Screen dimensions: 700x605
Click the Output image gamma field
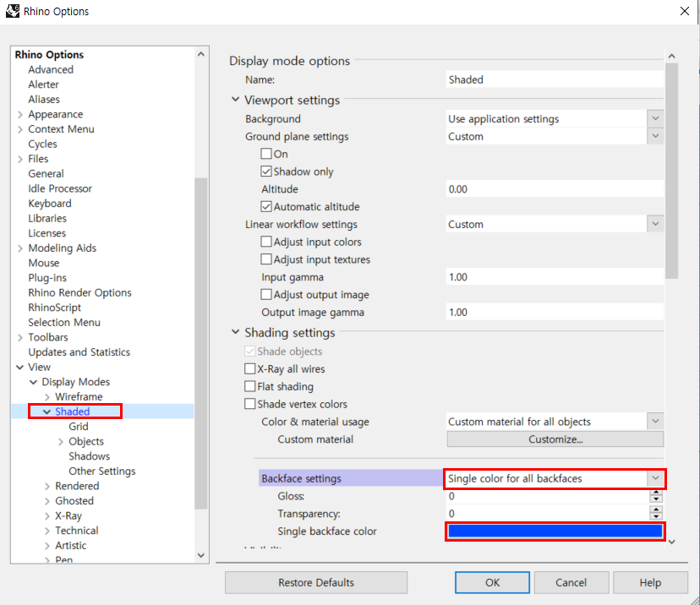coord(555,312)
